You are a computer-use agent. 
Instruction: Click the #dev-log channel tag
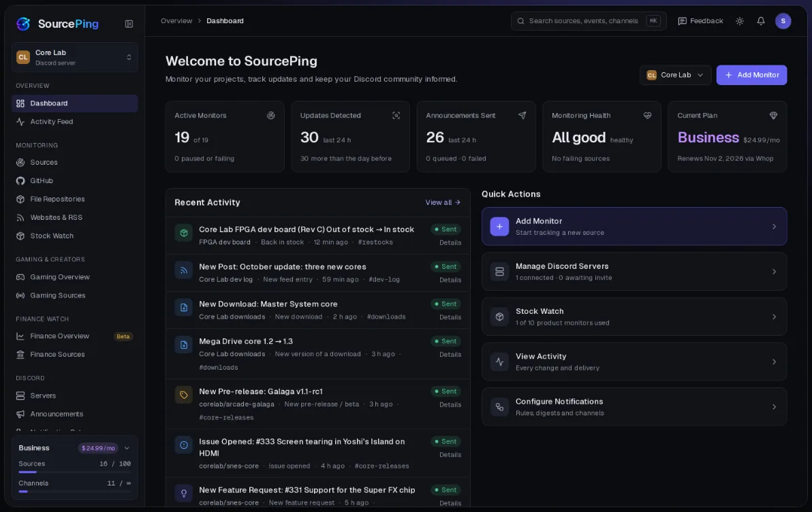pyautogui.click(x=384, y=280)
